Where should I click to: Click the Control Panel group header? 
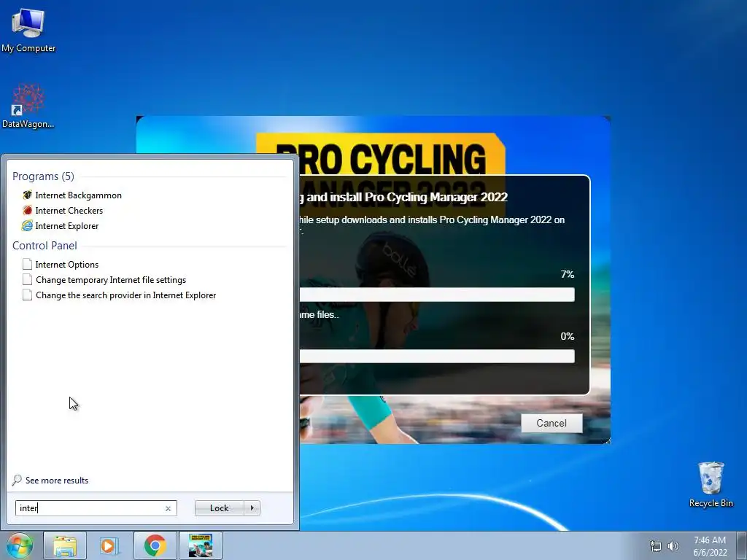coord(44,246)
